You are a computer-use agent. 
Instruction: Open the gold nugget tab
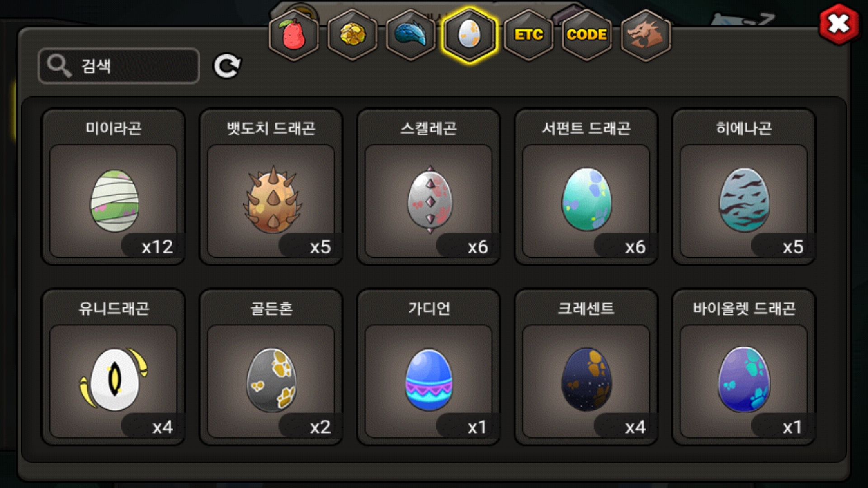coord(353,35)
